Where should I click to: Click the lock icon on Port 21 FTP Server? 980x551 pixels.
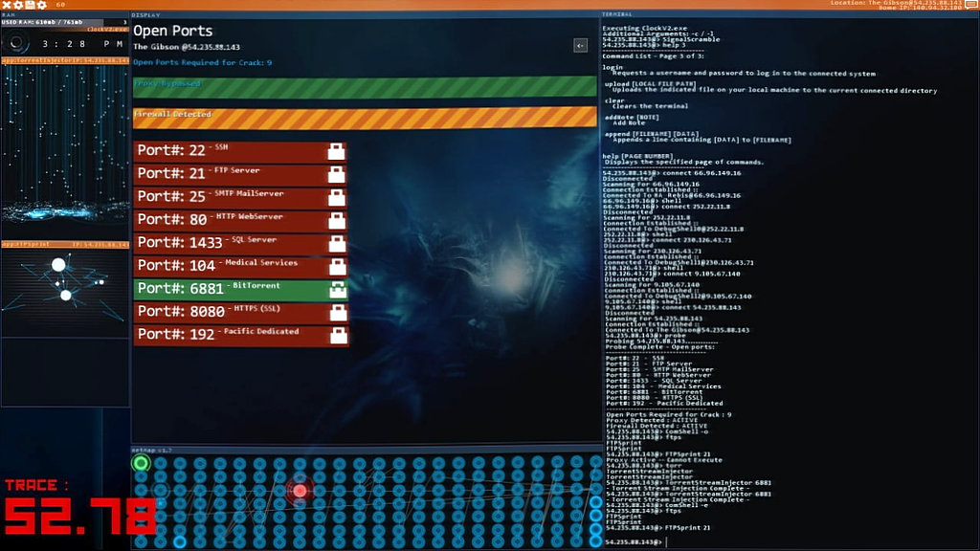pyautogui.click(x=336, y=174)
